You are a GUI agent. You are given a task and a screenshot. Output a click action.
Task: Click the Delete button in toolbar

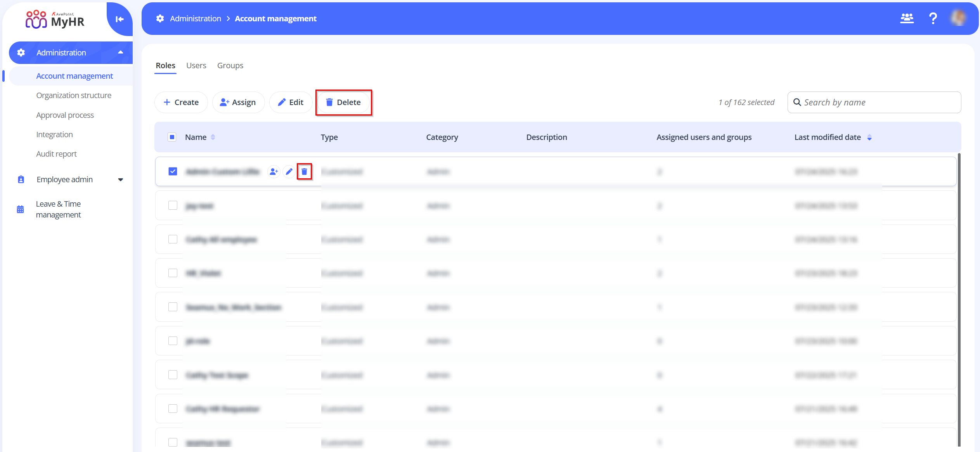pos(343,102)
